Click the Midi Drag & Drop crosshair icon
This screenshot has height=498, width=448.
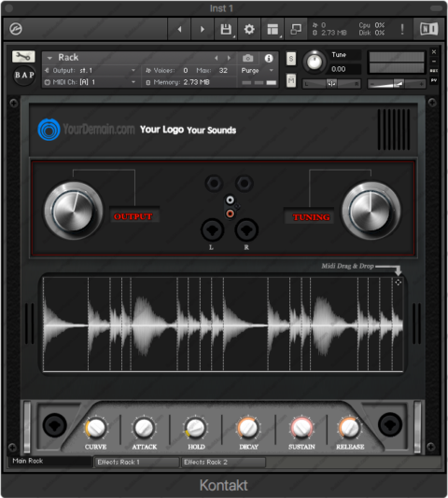[399, 282]
